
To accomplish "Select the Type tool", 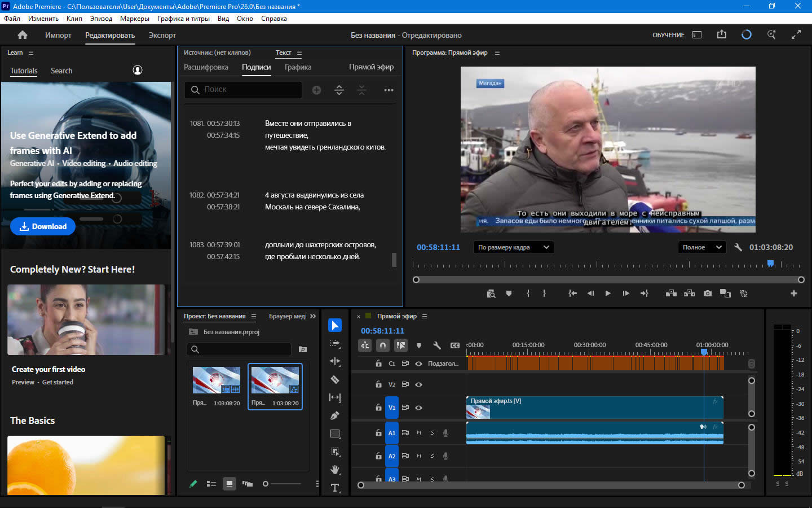I will tap(335, 488).
